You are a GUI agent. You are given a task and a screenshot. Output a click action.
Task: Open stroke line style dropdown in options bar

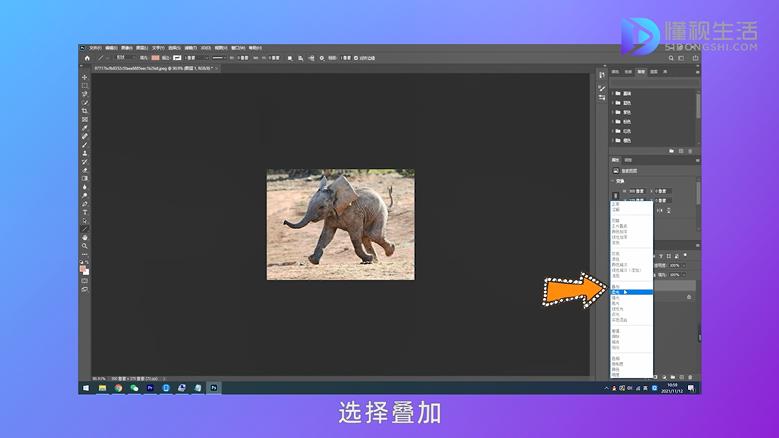(218, 58)
